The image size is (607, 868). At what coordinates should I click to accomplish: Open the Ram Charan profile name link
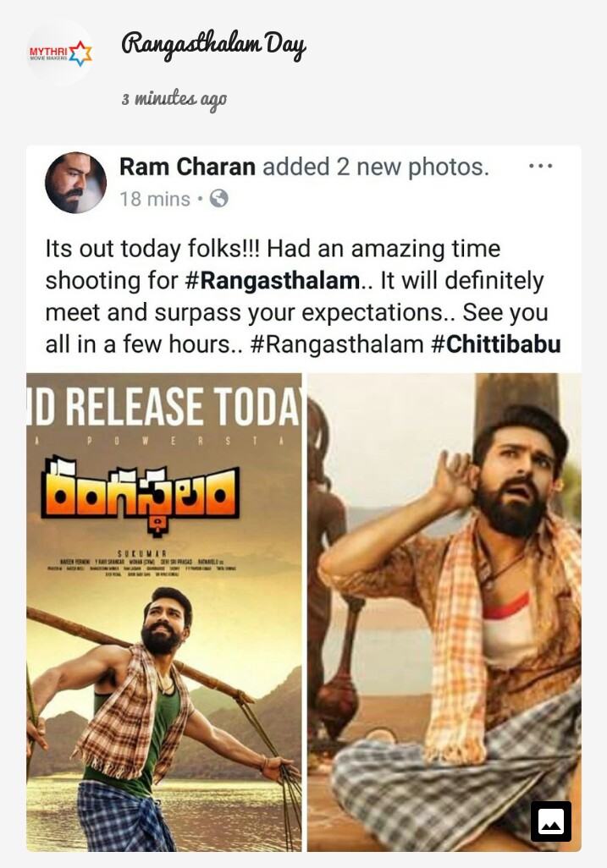click(x=187, y=166)
